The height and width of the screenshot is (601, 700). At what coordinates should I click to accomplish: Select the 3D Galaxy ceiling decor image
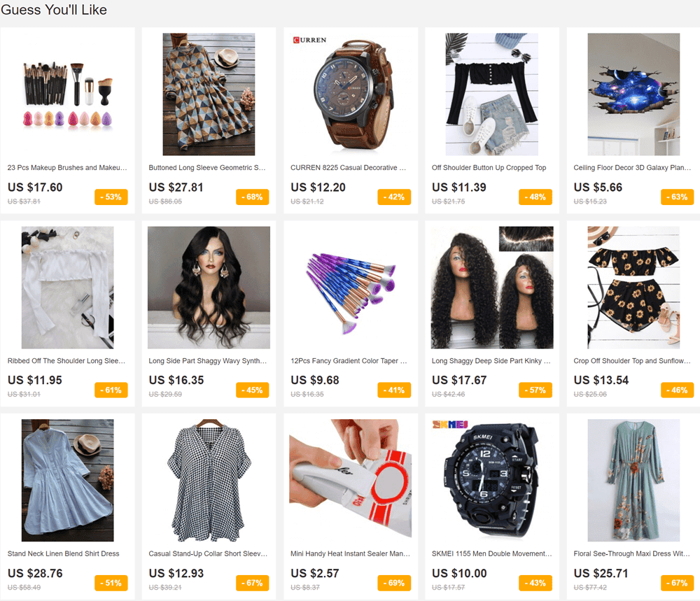click(633, 94)
